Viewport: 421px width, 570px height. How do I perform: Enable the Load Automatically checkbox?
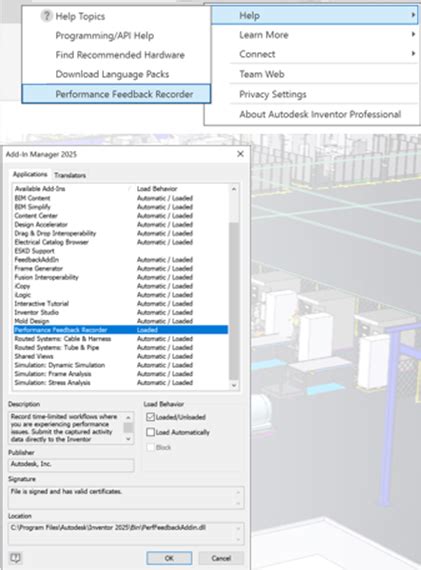point(150,432)
